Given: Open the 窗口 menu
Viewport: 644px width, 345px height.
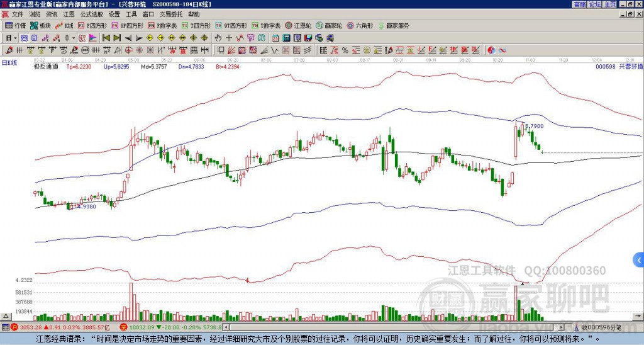Looking at the screenshot, I should coord(148,14).
